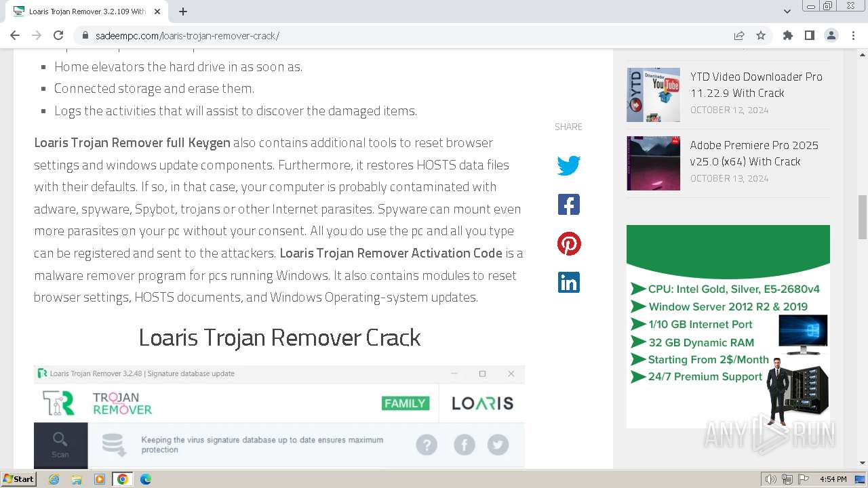Screen dimensions: 868x488
Task: Click 'Home elevators the hard drive' bullet
Action: (178, 66)
